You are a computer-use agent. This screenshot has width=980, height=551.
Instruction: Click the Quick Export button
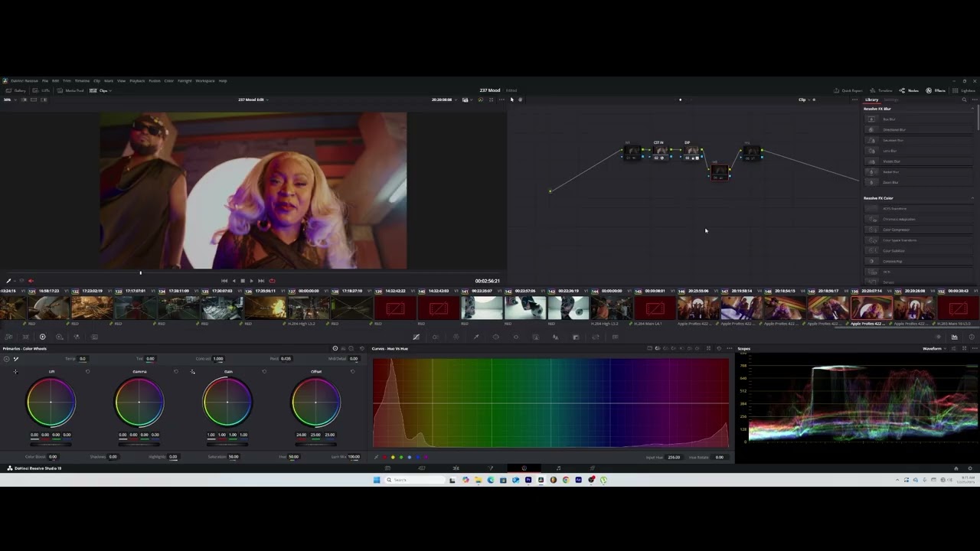tap(848, 90)
